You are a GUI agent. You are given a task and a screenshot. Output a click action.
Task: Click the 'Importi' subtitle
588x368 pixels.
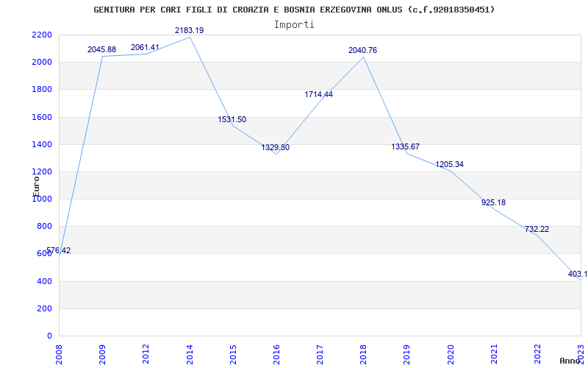coord(294,25)
